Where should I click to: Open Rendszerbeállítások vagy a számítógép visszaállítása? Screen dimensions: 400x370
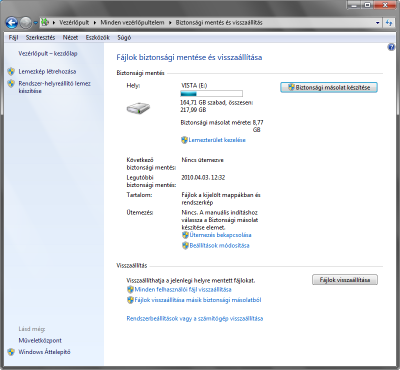195,318
